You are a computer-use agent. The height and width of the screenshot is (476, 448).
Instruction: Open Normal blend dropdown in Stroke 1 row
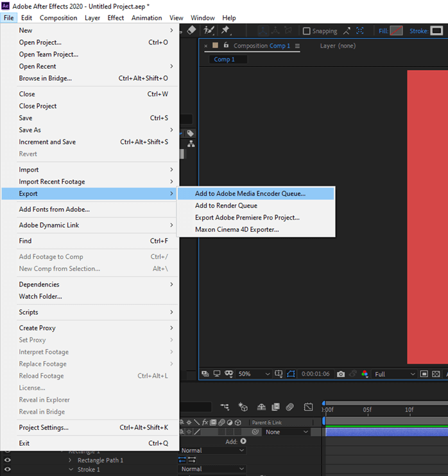pos(212,469)
